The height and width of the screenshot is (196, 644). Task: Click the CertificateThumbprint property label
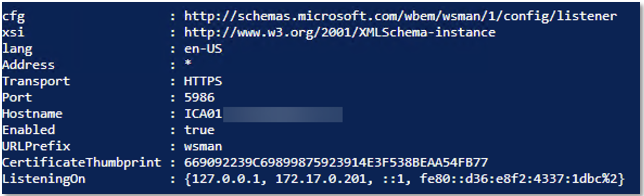pyautogui.click(x=82, y=163)
